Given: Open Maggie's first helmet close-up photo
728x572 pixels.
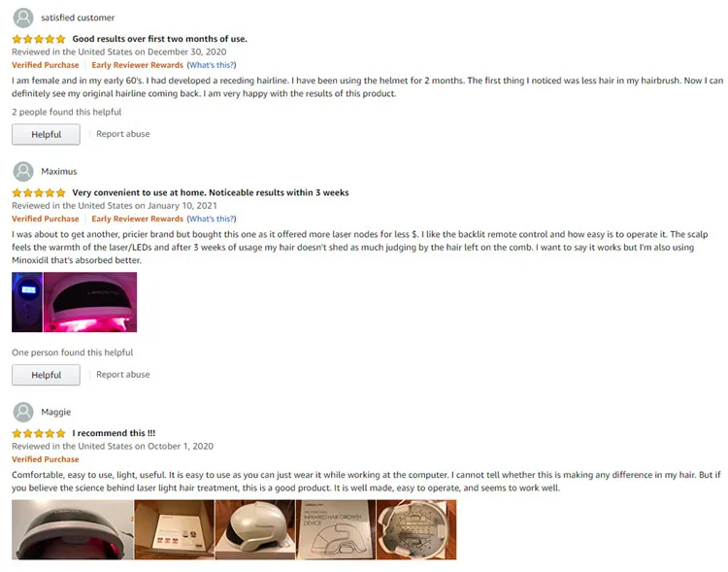Looking at the screenshot, I should pos(73,529).
